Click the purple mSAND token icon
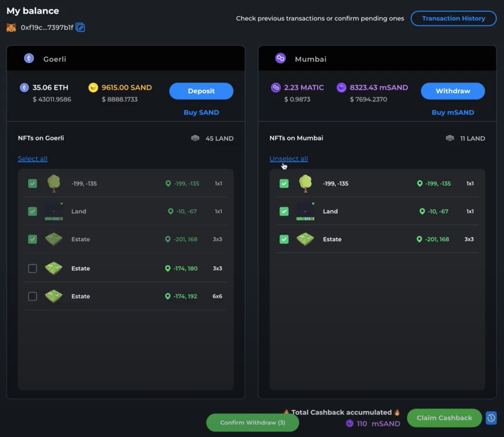The width and height of the screenshot is (504, 437). (341, 88)
